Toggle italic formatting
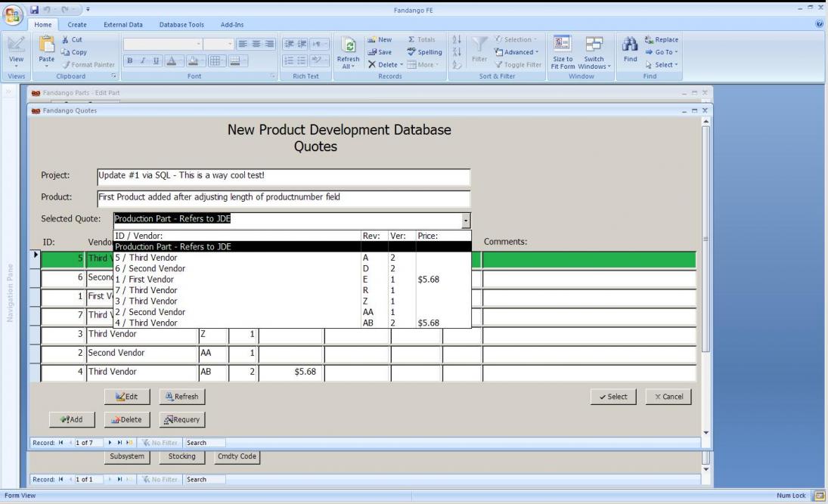The image size is (828, 504). [x=143, y=60]
